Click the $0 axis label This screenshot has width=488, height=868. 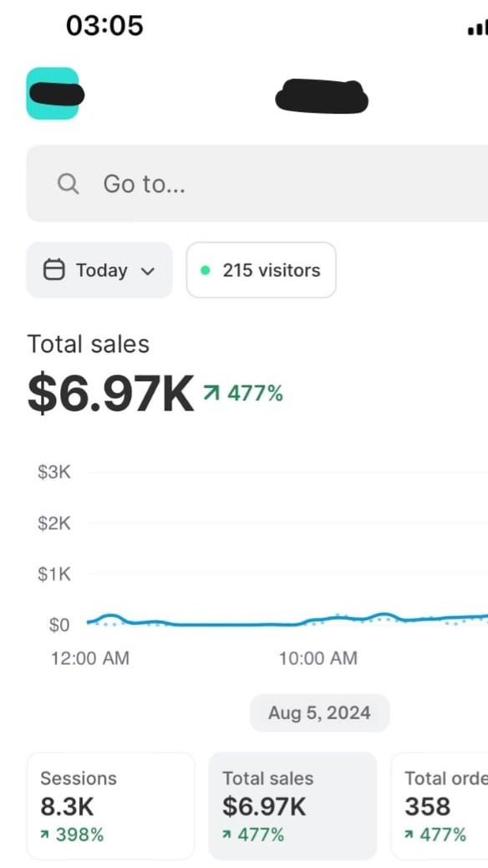[x=59, y=625]
